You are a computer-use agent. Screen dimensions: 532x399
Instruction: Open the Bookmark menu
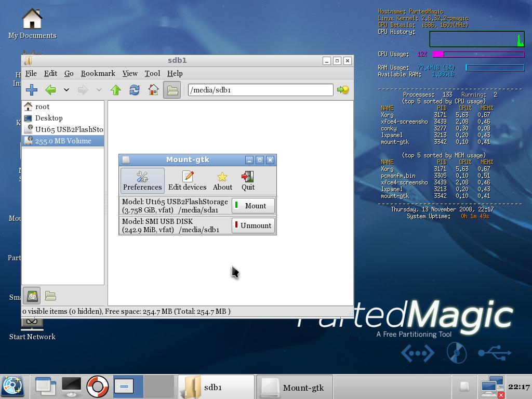98,73
